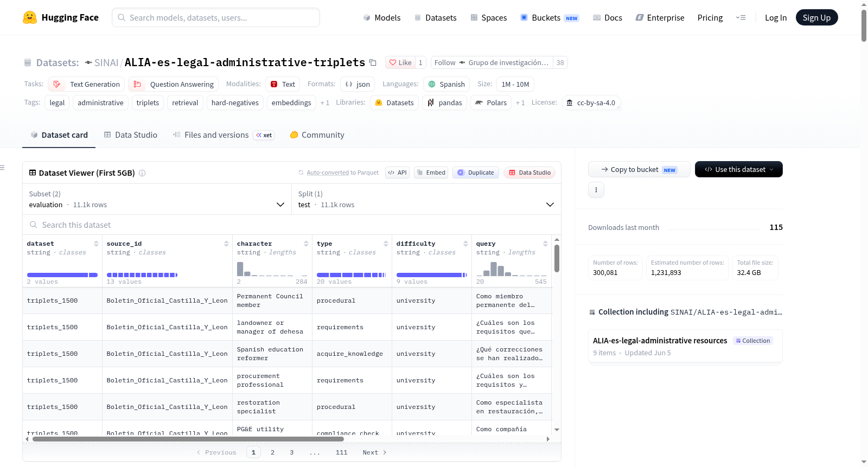Screen dimensions: 868x467
Task: Select the Spanish language tag
Action: [446, 84]
